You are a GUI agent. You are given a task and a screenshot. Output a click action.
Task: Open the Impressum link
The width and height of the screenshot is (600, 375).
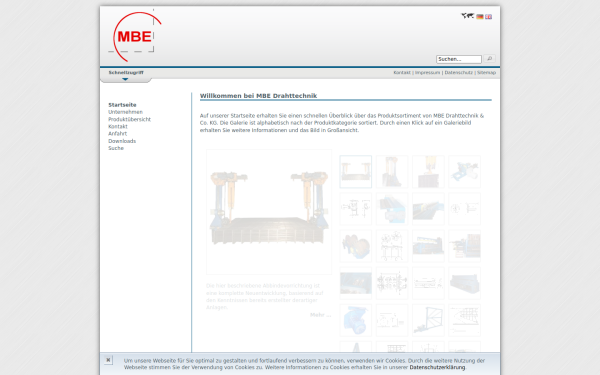click(427, 72)
